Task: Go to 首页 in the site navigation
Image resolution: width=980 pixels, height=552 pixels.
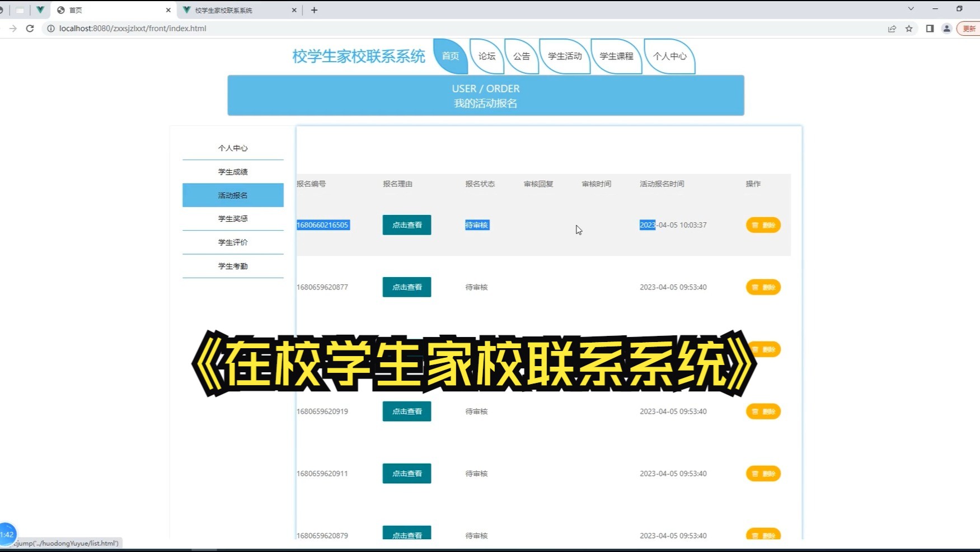Action: coord(451,56)
